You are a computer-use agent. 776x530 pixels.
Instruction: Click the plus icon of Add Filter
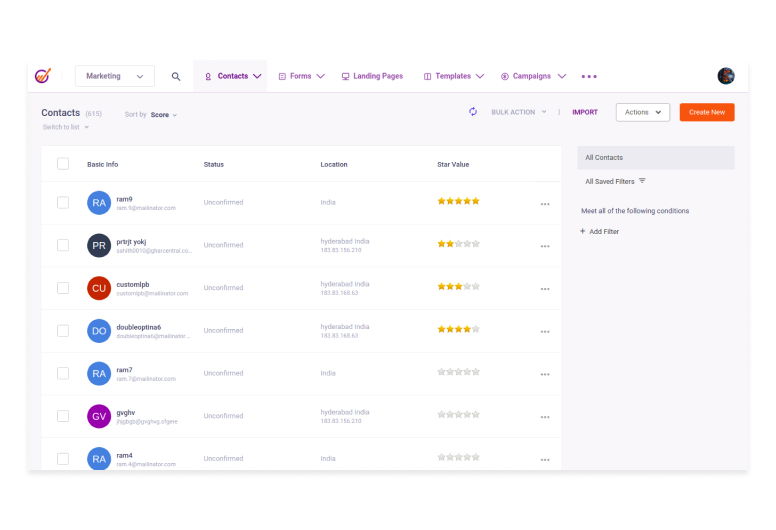[582, 231]
